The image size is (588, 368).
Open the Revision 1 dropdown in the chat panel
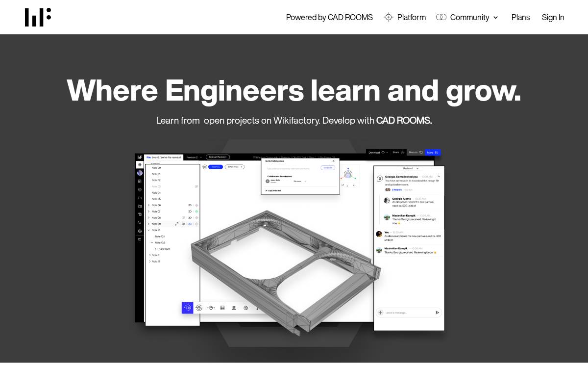pos(411,168)
